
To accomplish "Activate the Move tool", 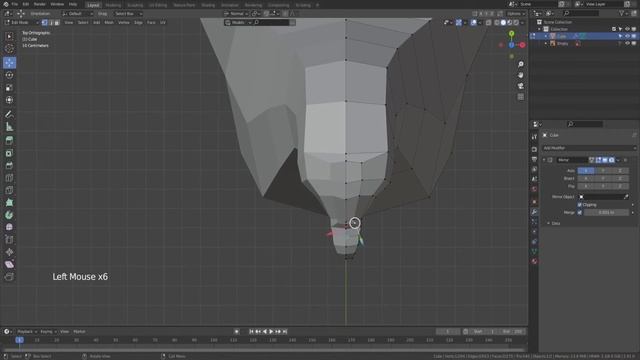I will click(x=9, y=62).
